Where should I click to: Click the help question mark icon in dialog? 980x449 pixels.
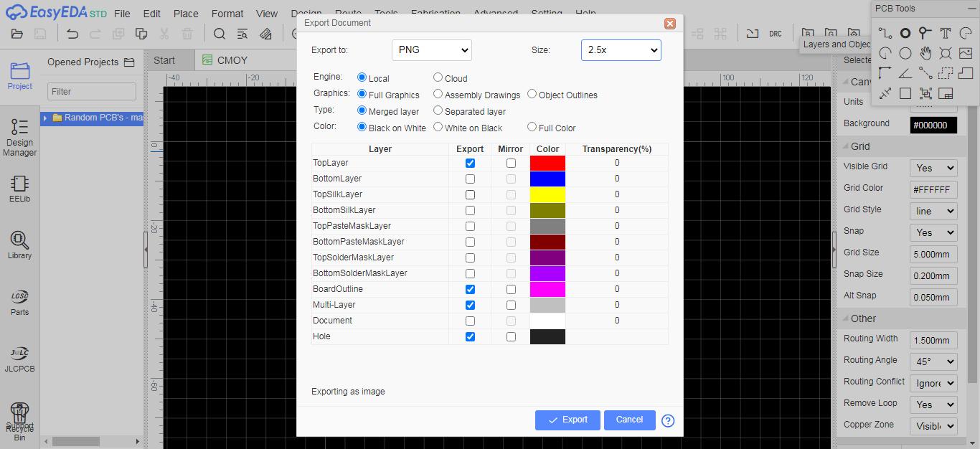(668, 420)
